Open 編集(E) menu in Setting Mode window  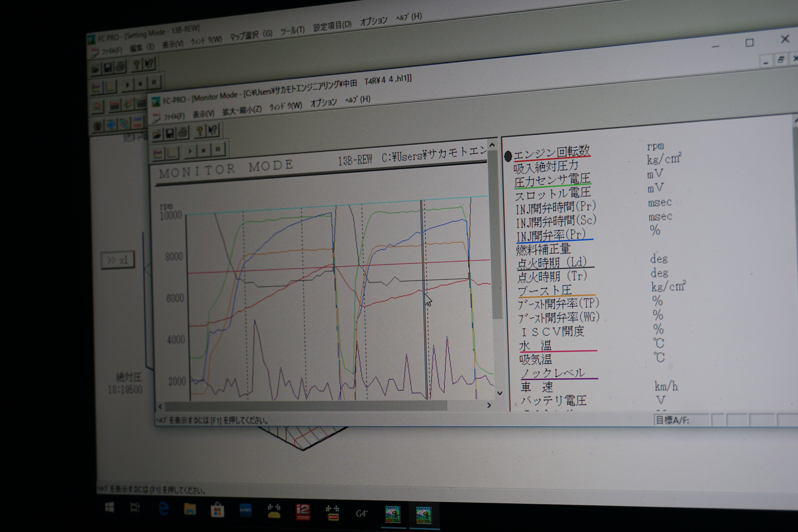142,48
